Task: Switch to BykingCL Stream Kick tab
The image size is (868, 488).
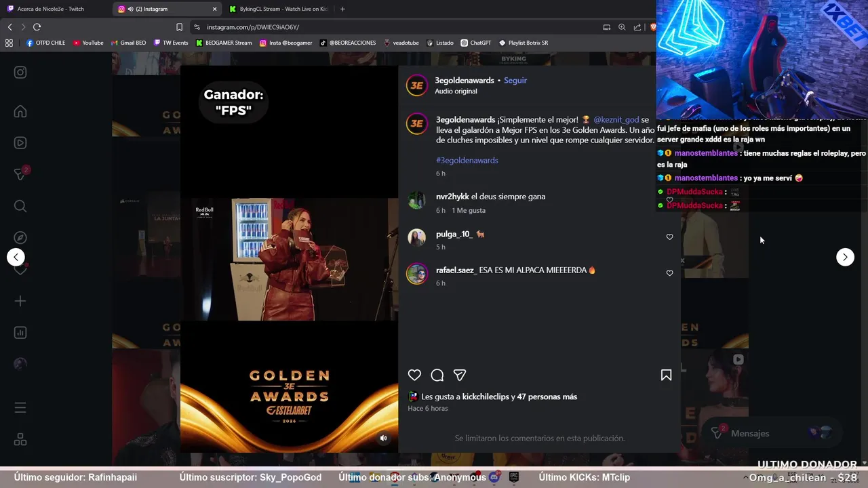Action: pos(279,9)
